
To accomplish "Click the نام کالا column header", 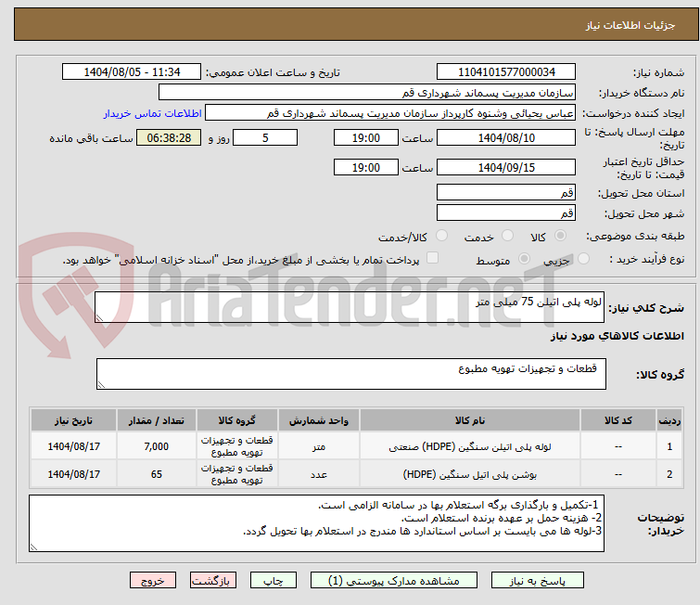I will (x=470, y=420).
